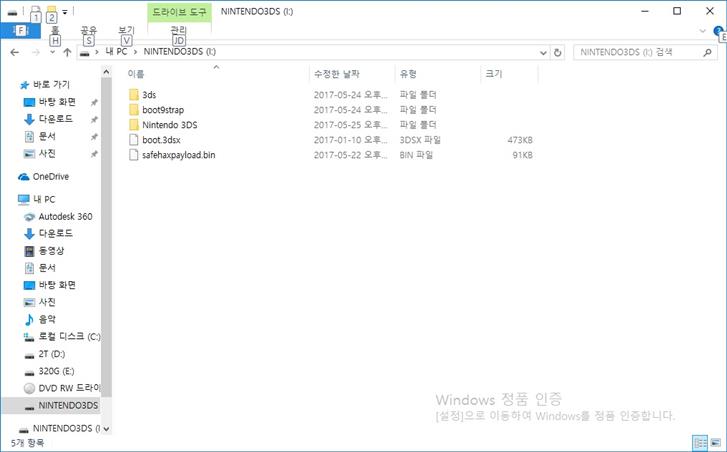This screenshot has width=727, height=452.
Task: Sort by 유형 column header
Action: point(408,74)
